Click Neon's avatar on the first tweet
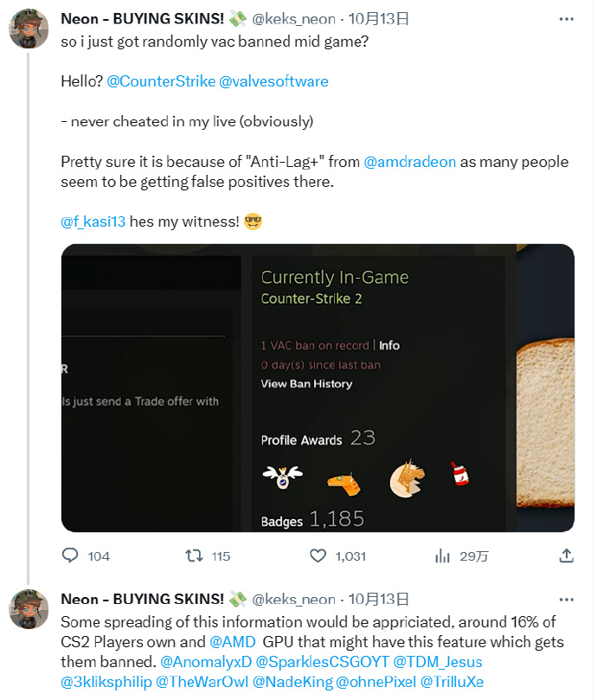Image resolution: width=597 pixels, height=700 pixels. [x=28, y=29]
